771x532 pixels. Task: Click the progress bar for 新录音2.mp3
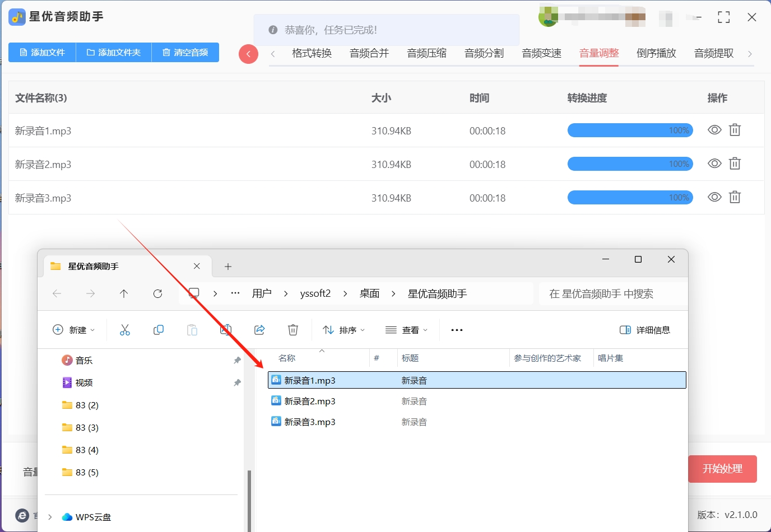click(630, 164)
